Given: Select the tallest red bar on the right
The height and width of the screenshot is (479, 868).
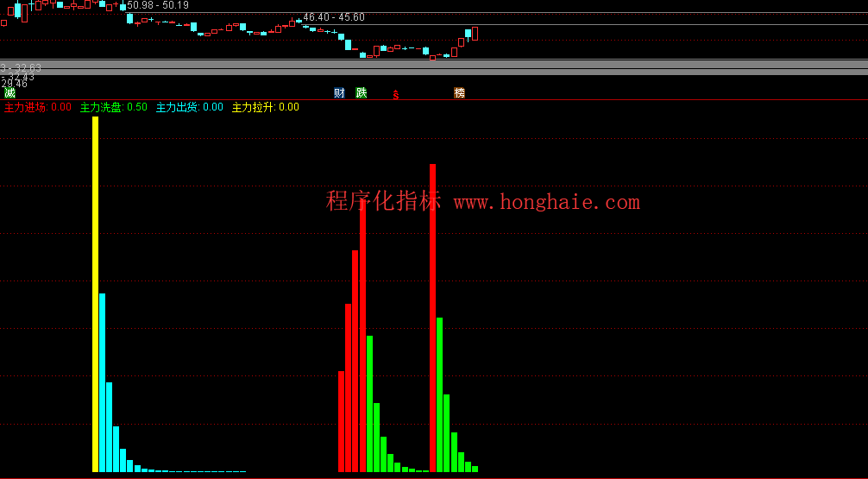Looking at the screenshot, I should (432, 318).
